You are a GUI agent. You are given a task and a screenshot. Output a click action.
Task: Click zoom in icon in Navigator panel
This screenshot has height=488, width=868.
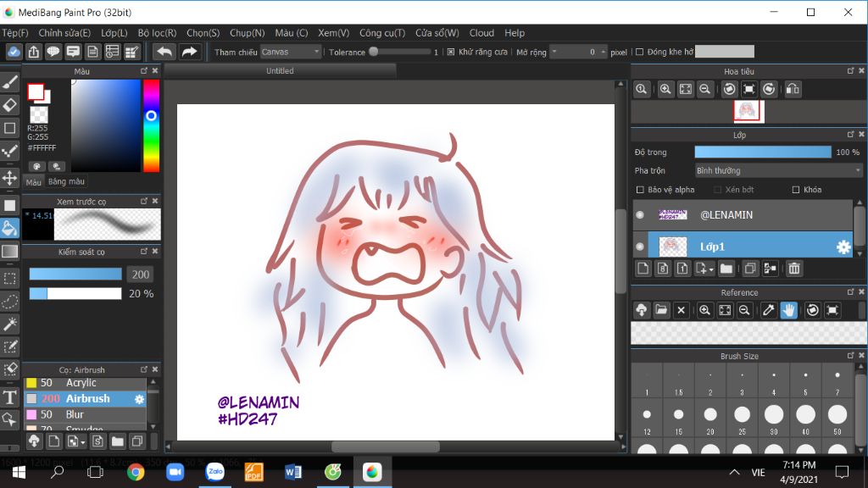click(x=665, y=89)
